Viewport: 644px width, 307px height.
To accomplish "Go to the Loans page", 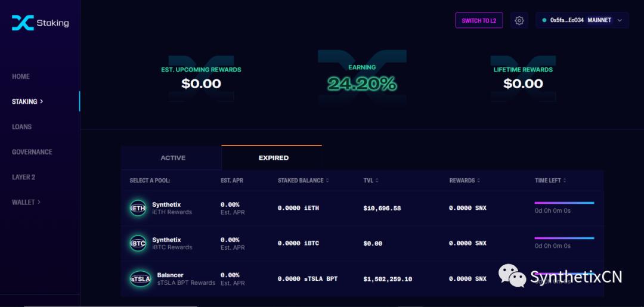I will [22, 127].
